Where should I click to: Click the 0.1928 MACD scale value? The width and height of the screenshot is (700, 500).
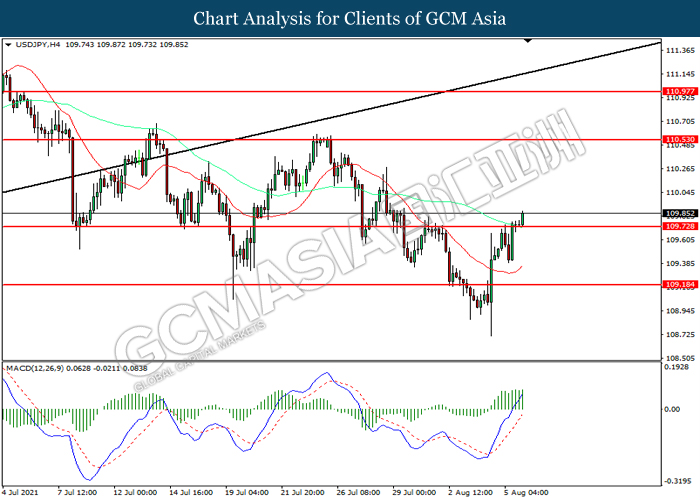tap(678, 367)
